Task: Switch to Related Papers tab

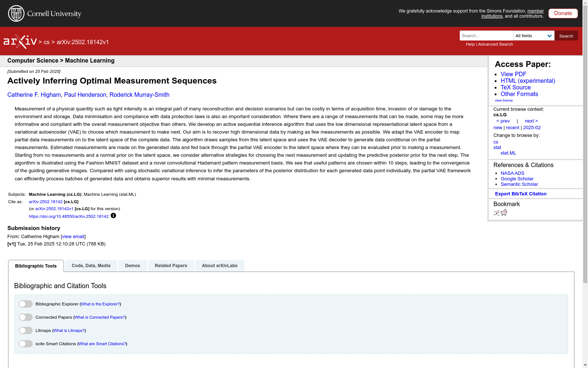Action: click(171, 266)
